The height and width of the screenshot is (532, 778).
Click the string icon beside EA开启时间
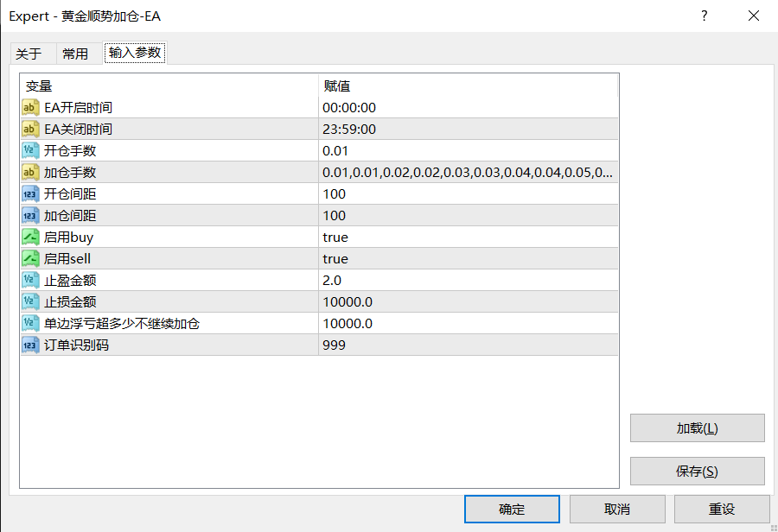pyautogui.click(x=30, y=108)
